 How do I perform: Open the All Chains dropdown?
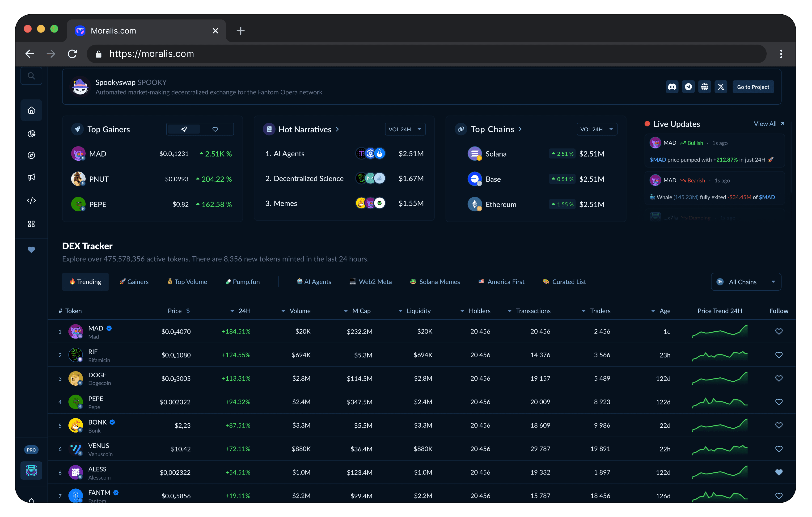746,282
